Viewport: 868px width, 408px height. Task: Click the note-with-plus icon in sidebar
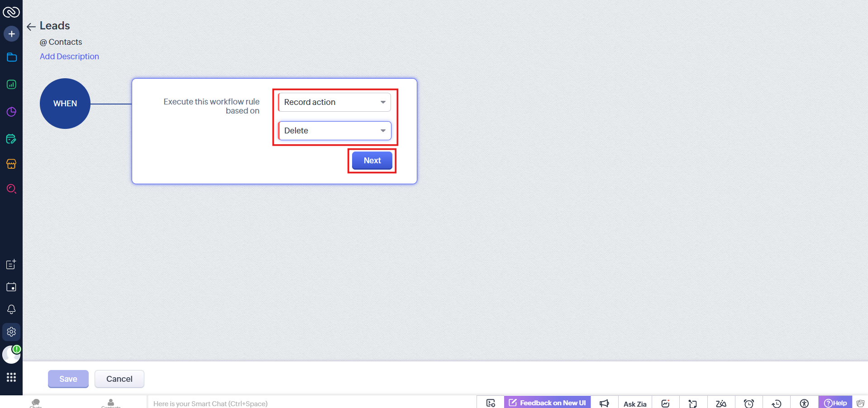11,265
